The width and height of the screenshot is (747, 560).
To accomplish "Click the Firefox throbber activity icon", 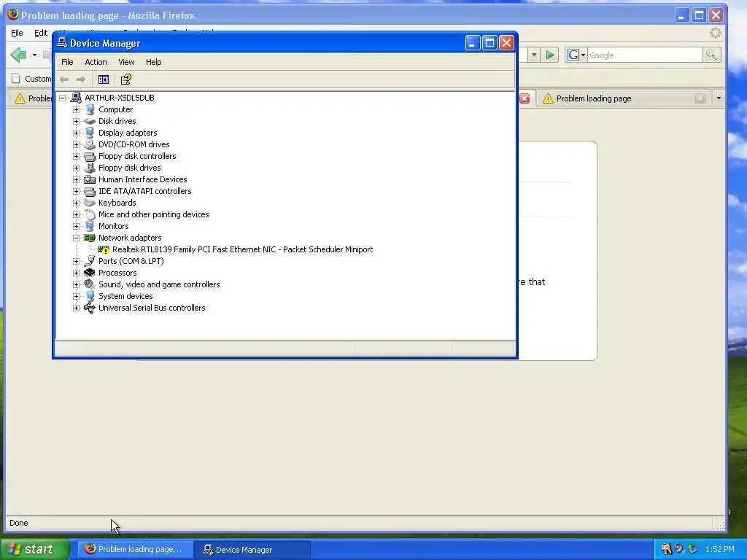I will pyautogui.click(x=715, y=33).
